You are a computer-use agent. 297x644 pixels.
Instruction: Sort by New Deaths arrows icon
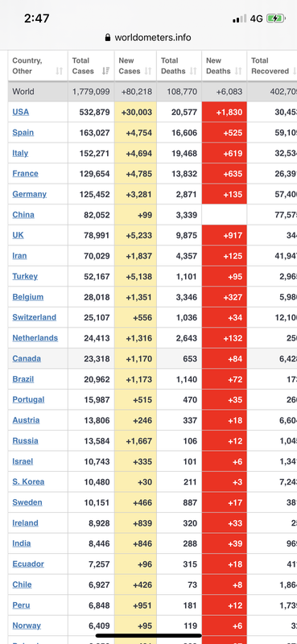(239, 71)
